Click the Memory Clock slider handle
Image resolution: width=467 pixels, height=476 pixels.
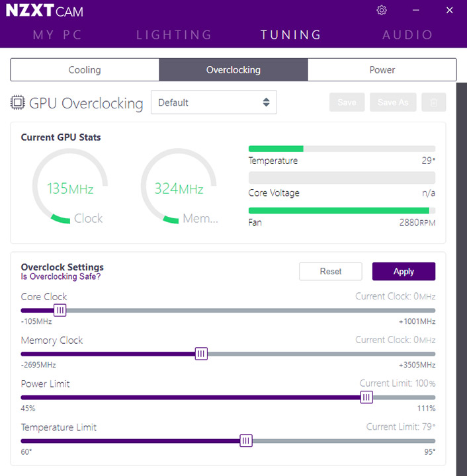click(201, 354)
